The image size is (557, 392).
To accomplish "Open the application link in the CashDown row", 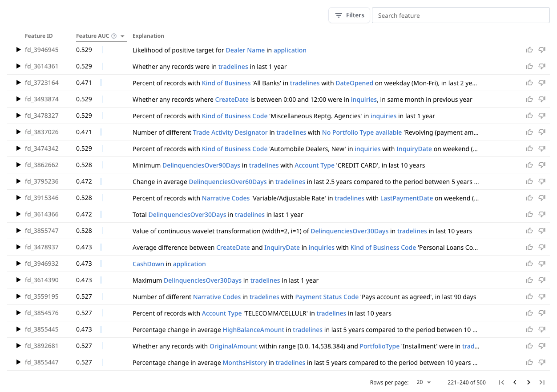I will [x=190, y=263].
